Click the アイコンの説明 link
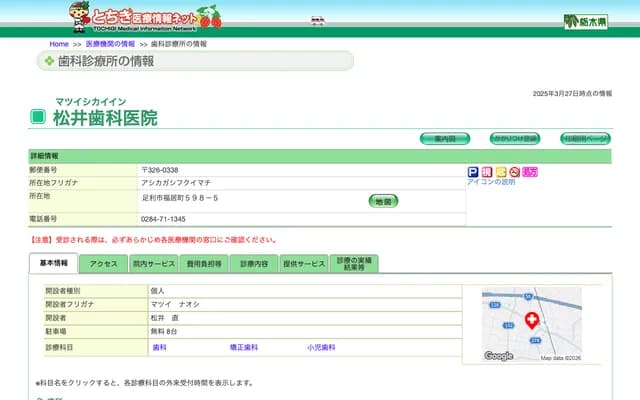This screenshot has height=400, width=640. coord(491,182)
